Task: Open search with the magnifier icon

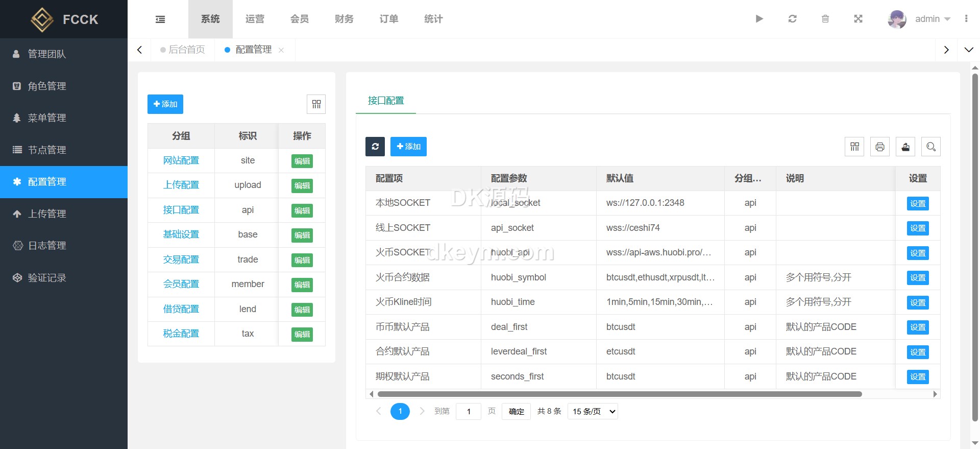Action: tap(931, 147)
